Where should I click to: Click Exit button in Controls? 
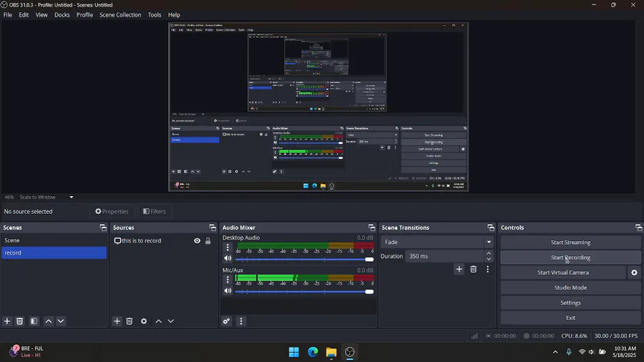tap(570, 318)
